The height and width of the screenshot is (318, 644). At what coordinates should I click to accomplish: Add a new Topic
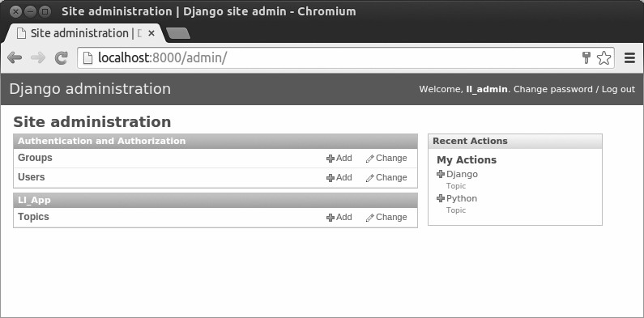click(x=339, y=218)
